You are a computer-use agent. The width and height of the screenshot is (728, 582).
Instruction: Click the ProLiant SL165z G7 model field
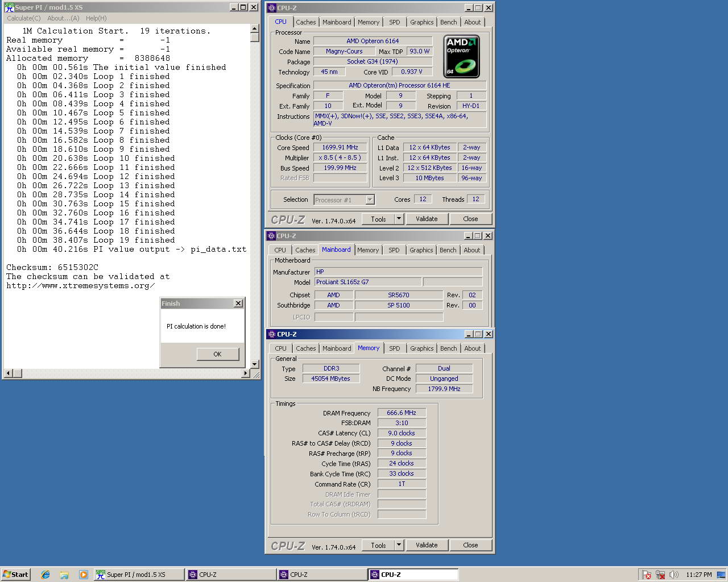(x=368, y=282)
